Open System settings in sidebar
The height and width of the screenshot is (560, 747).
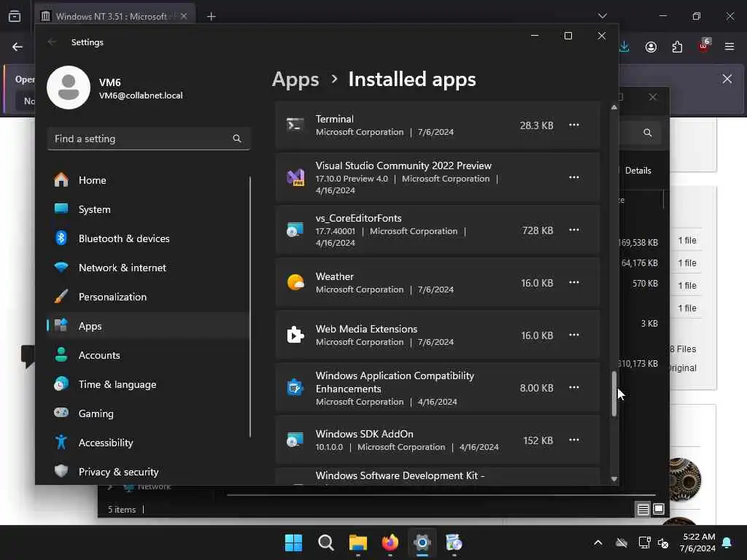pos(147,209)
